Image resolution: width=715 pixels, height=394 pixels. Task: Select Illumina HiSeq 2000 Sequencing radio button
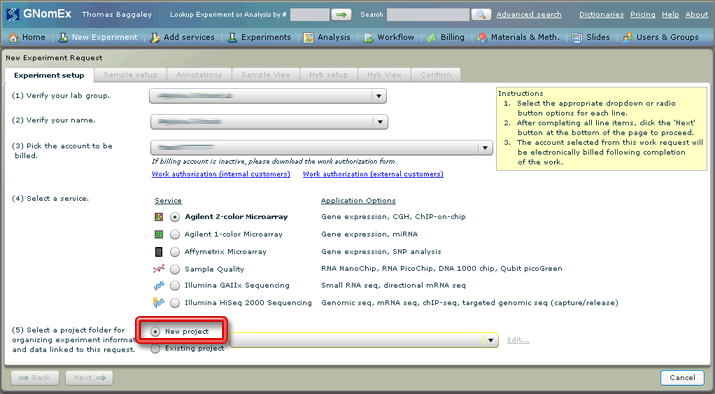[x=175, y=302]
